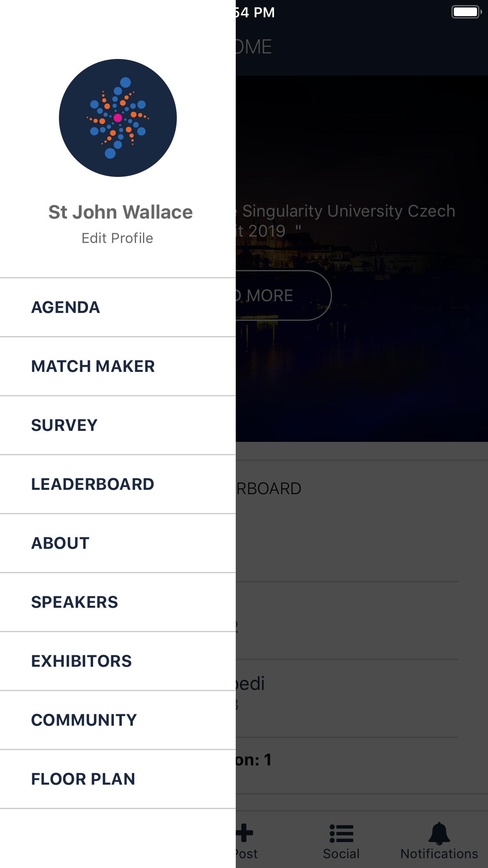
Task: Tap the battery indicator in status bar
Action: tap(466, 12)
